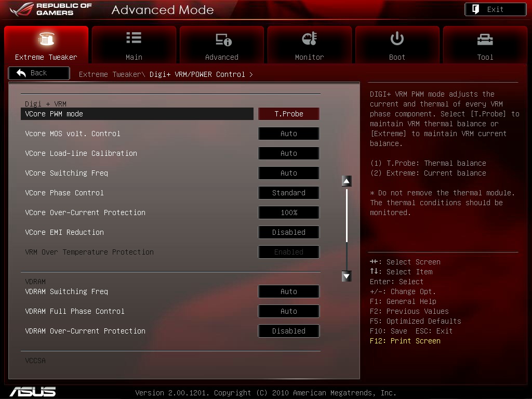
Task: Select the VCore PWM mode row
Action: coord(137,114)
